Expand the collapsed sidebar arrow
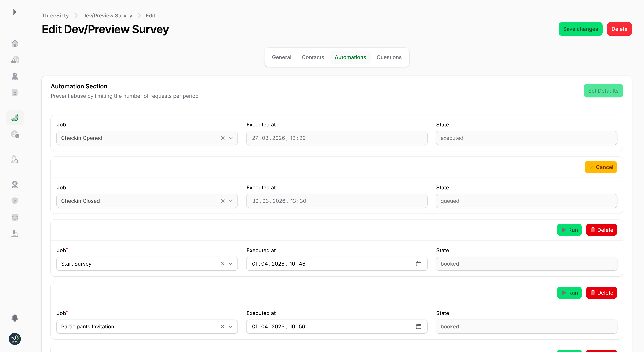Viewport: 644px width, 352px height. pyautogui.click(x=15, y=12)
